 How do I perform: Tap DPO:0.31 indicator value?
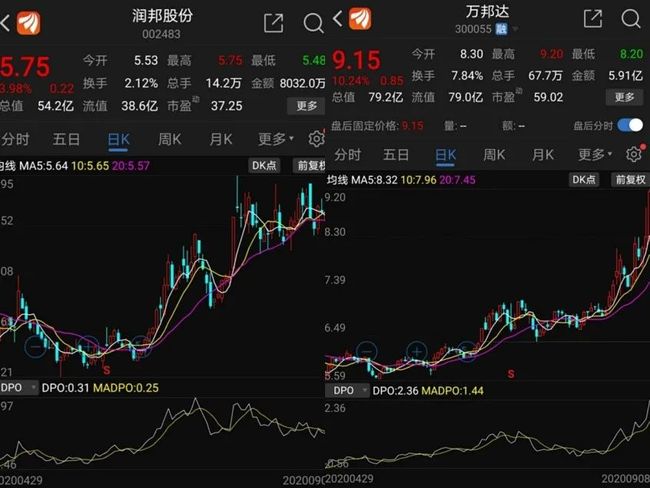tap(65, 388)
